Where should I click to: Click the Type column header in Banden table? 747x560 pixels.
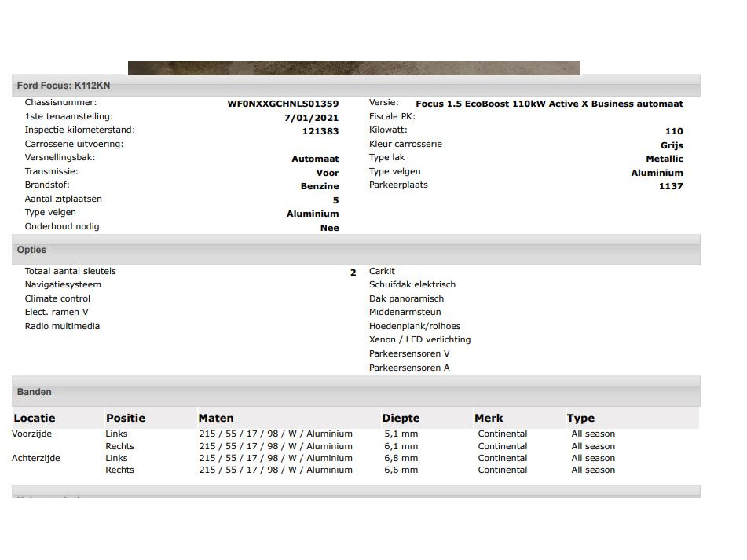coord(580,418)
